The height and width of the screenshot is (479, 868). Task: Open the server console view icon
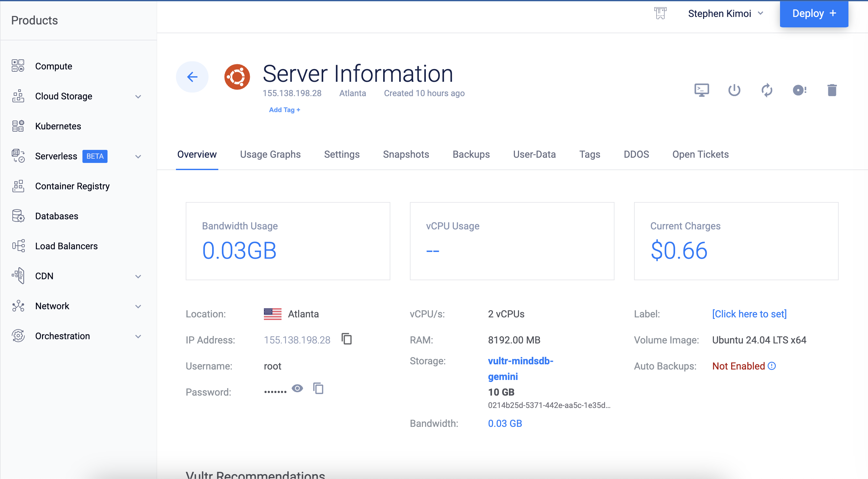point(702,90)
